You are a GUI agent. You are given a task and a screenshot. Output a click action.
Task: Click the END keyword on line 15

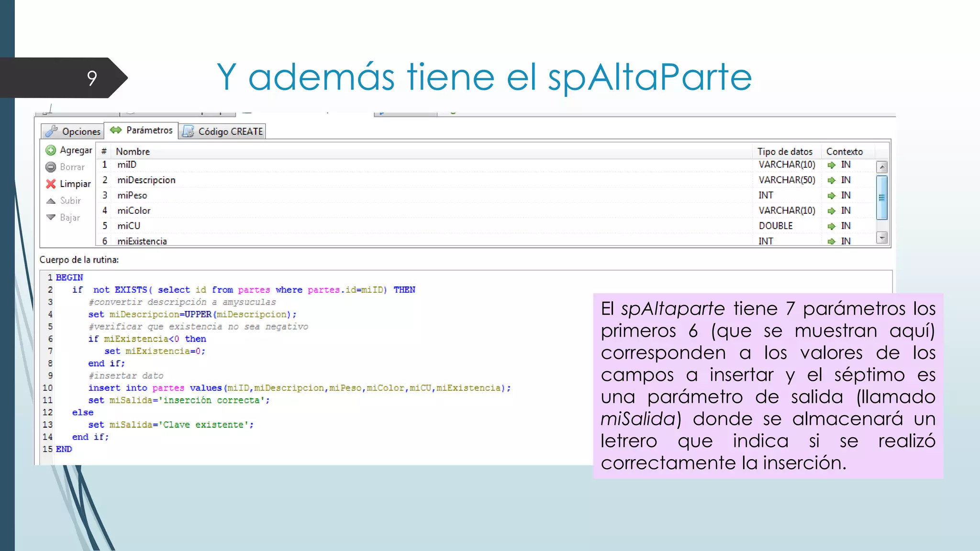[64, 449]
